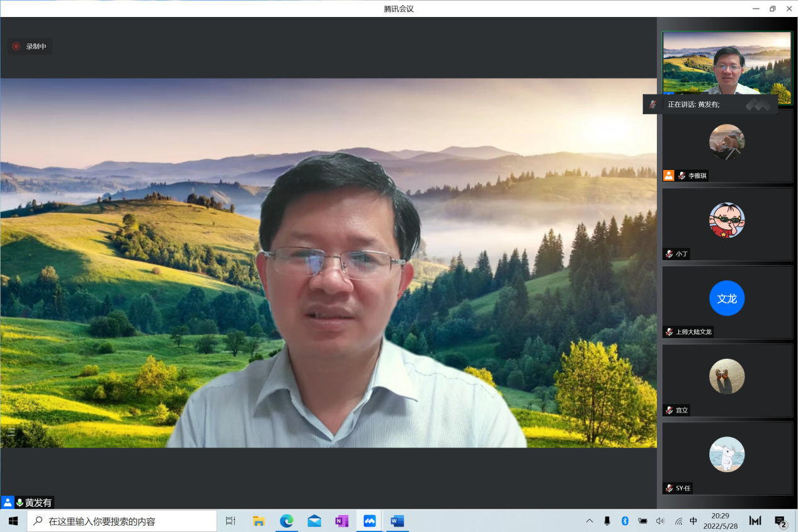798x532 pixels.
Task: Select the SY-任 participant avatar
Action: pos(727,454)
